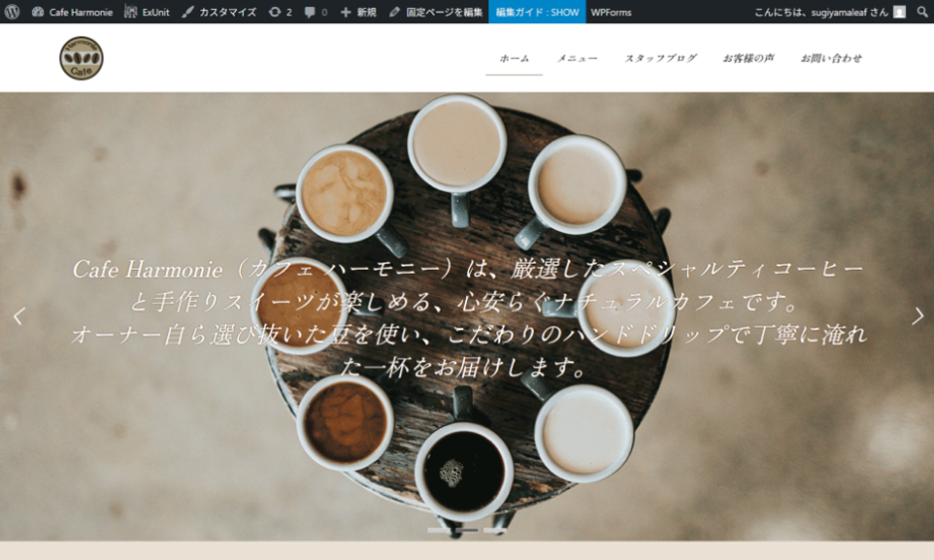The height and width of the screenshot is (560, 934).
Task: Visit the お客様の声 page
Action: tap(749, 58)
